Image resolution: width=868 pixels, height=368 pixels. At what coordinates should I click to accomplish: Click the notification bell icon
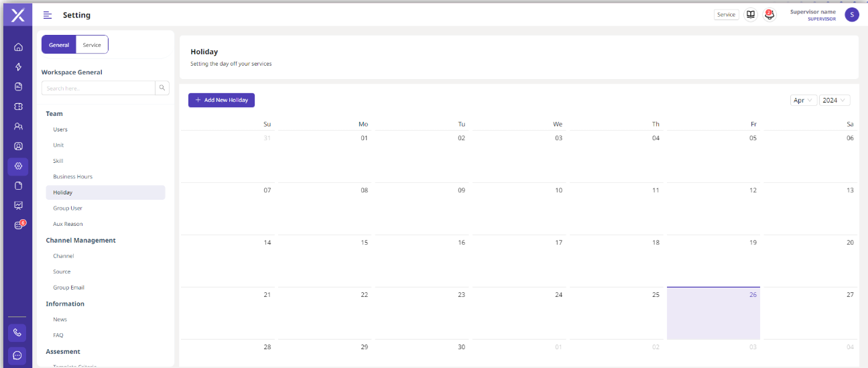point(769,15)
